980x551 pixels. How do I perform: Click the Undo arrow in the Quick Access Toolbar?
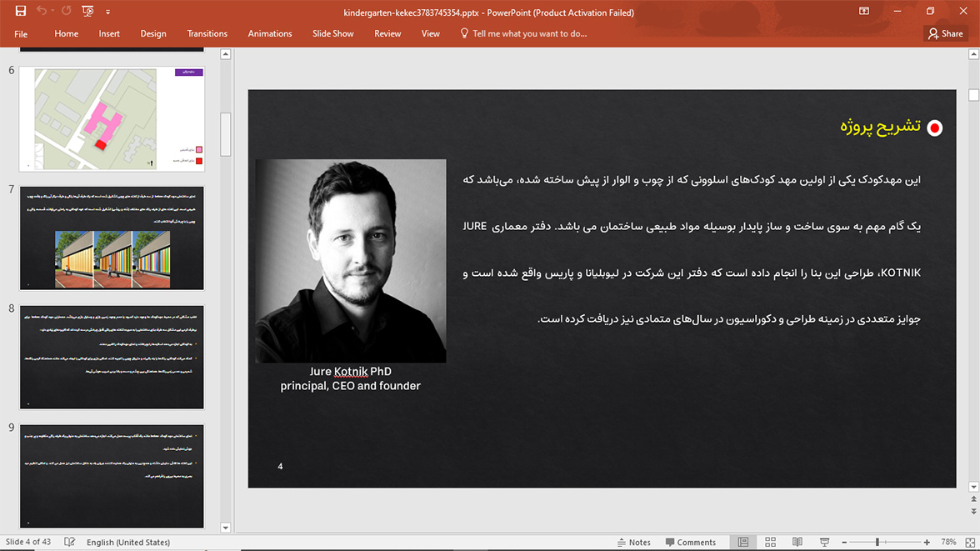pos(42,11)
